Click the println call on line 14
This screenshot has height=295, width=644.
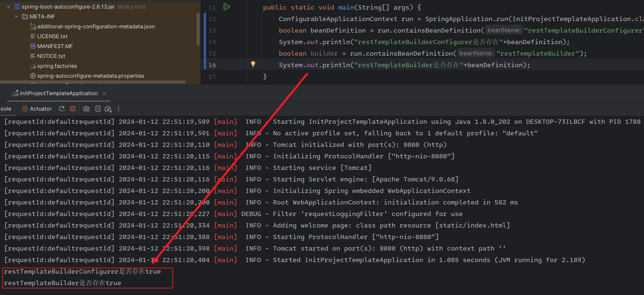(x=336, y=42)
